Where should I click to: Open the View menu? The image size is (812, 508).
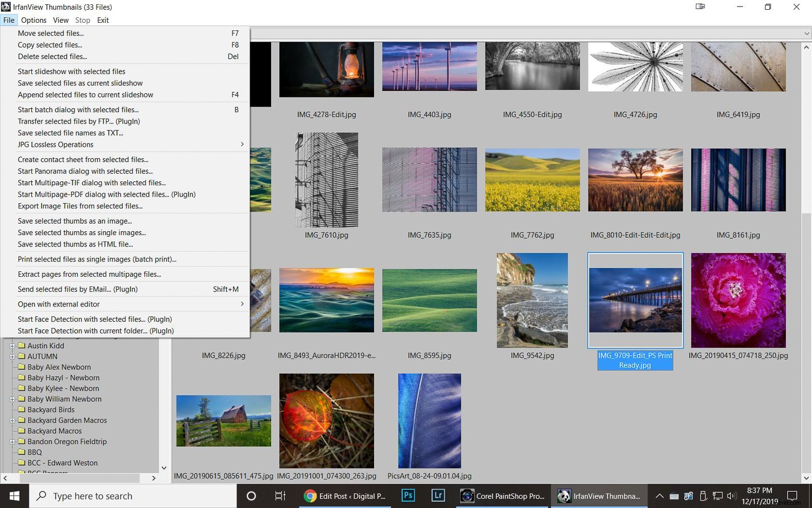tap(61, 20)
